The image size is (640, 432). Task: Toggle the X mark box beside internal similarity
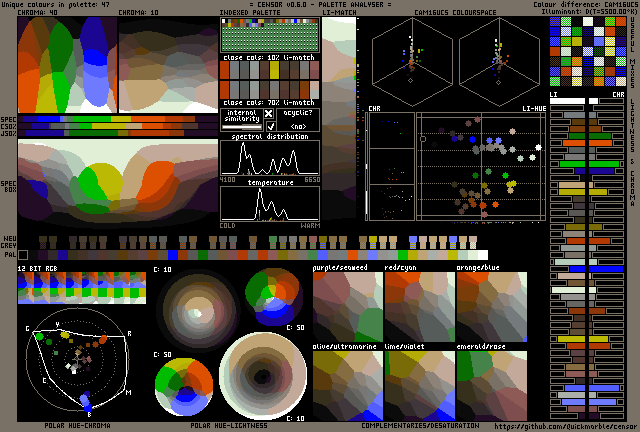268,114
